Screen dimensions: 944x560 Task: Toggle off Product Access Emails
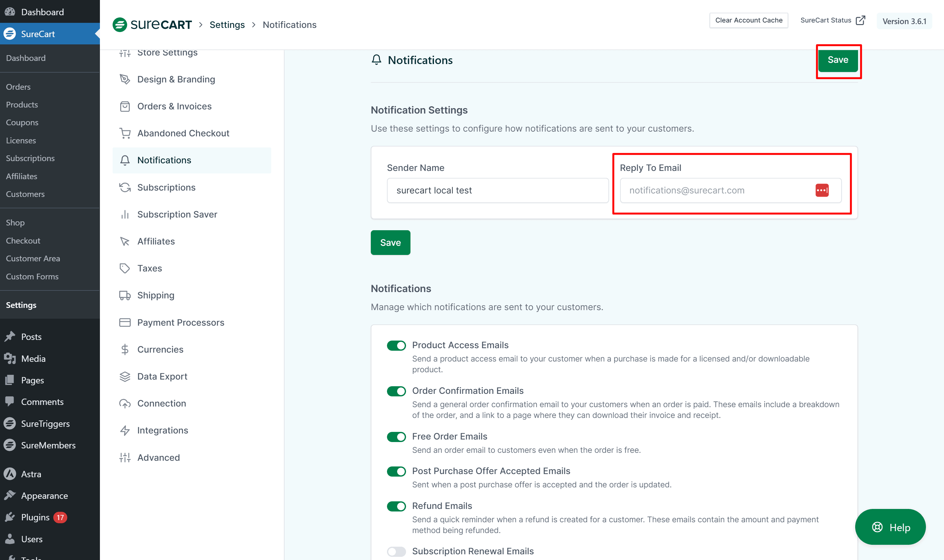point(396,345)
